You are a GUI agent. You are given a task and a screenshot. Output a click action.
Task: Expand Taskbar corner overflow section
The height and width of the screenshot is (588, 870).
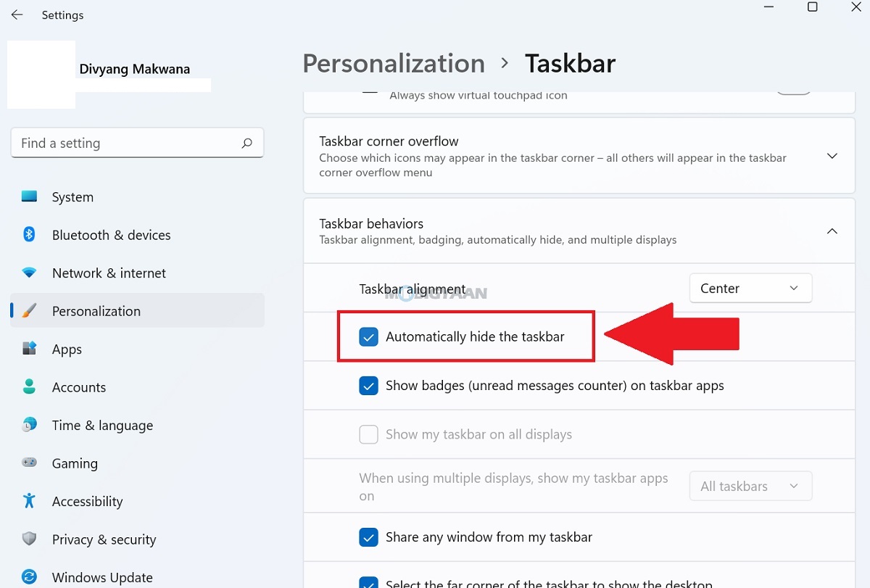pyautogui.click(x=832, y=155)
